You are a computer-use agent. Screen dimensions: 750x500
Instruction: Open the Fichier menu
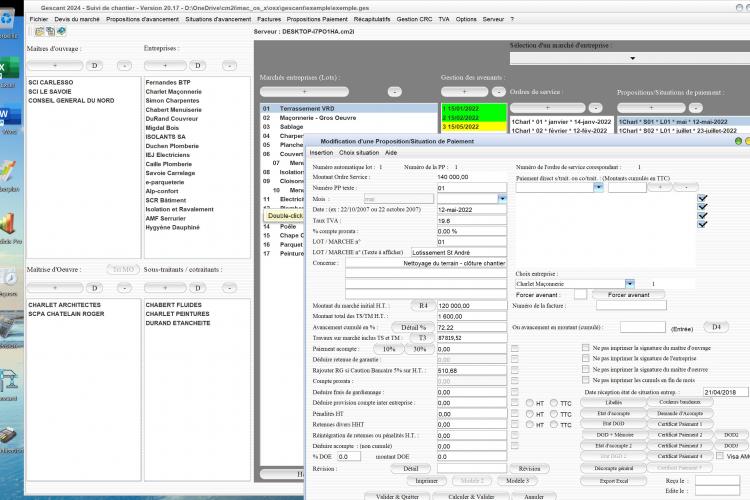click(39, 19)
